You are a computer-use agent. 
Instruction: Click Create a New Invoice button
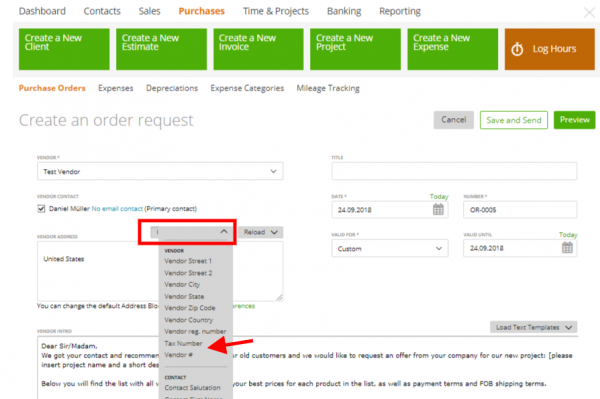coord(258,49)
